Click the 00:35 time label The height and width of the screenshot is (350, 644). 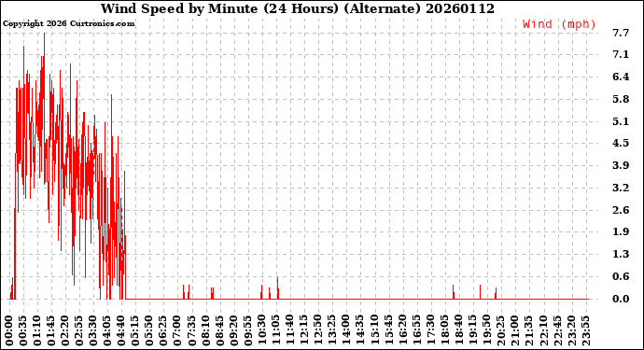click(x=23, y=330)
